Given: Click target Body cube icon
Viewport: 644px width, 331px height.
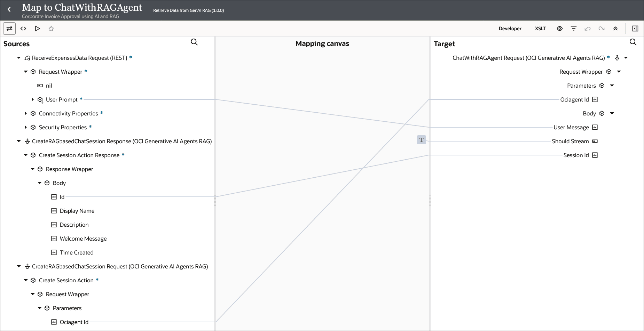Looking at the screenshot, I should pyautogui.click(x=602, y=113).
